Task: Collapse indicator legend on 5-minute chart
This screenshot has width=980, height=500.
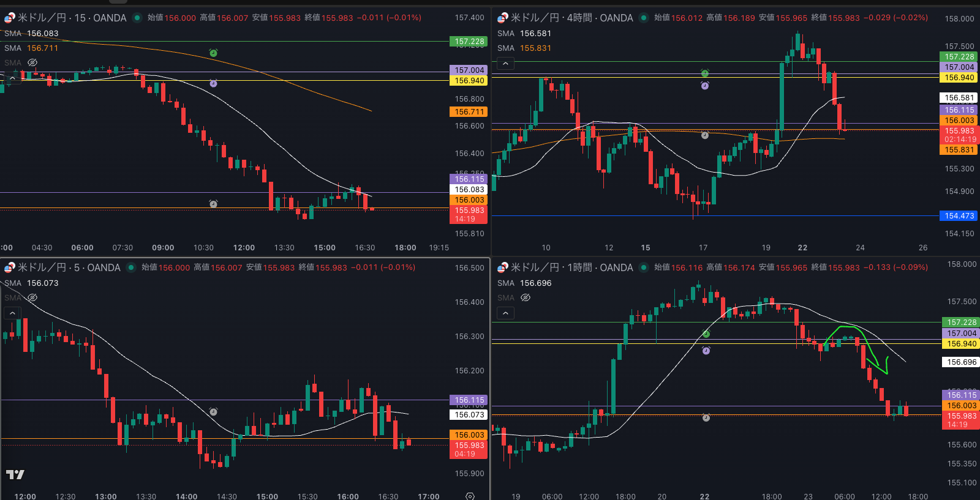Action: pyautogui.click(x=12, y=313)
